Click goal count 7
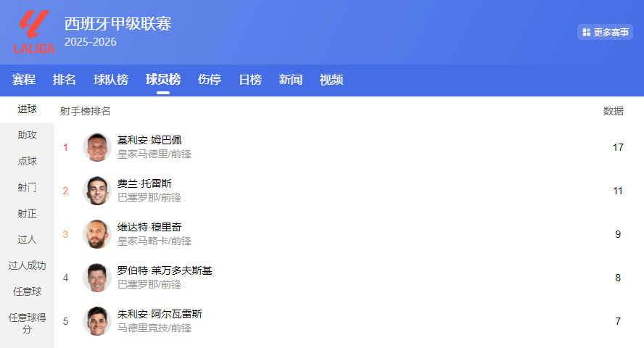 [618, 321]
